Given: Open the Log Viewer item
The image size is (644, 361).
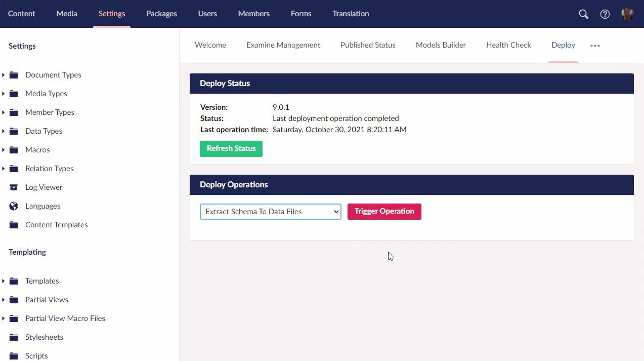Looking at the screenshot, I should click(44, 187).
